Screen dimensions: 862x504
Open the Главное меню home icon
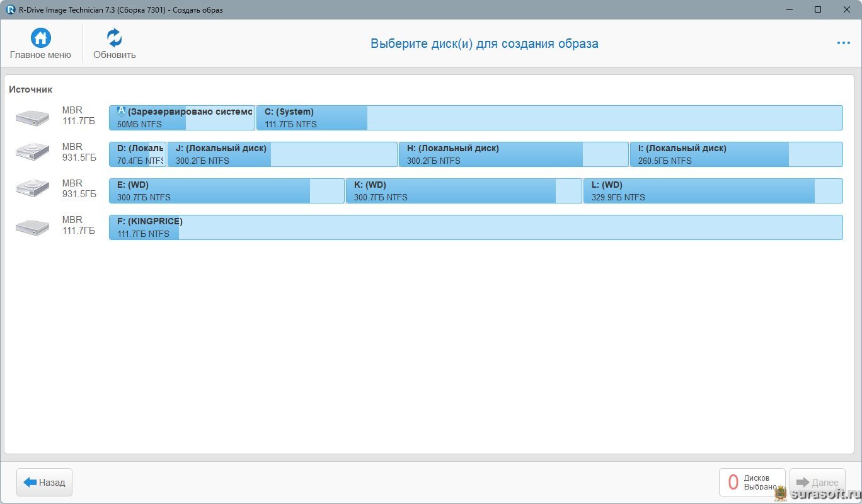(41, 38)
